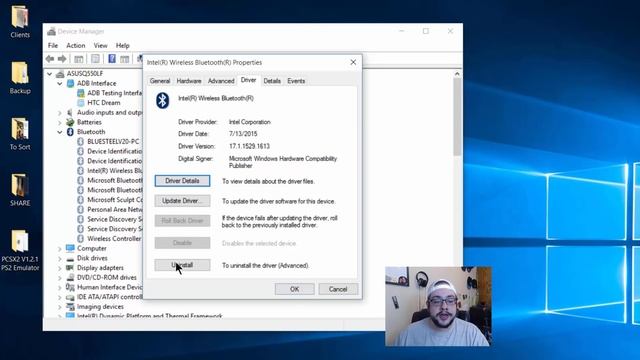This screenshot has height=360, width=640.
Task: Switch to the Details tab
Action: coord(272,81)
